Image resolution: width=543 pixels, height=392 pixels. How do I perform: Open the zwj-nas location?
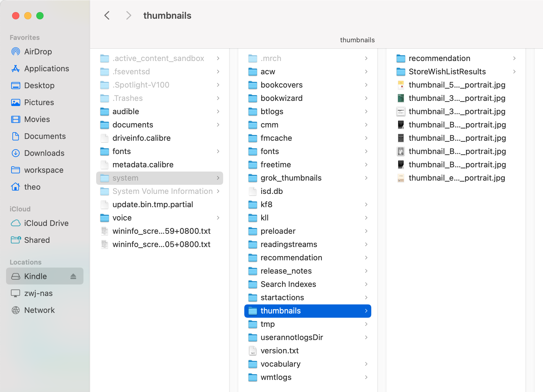[x=38, y=293]
